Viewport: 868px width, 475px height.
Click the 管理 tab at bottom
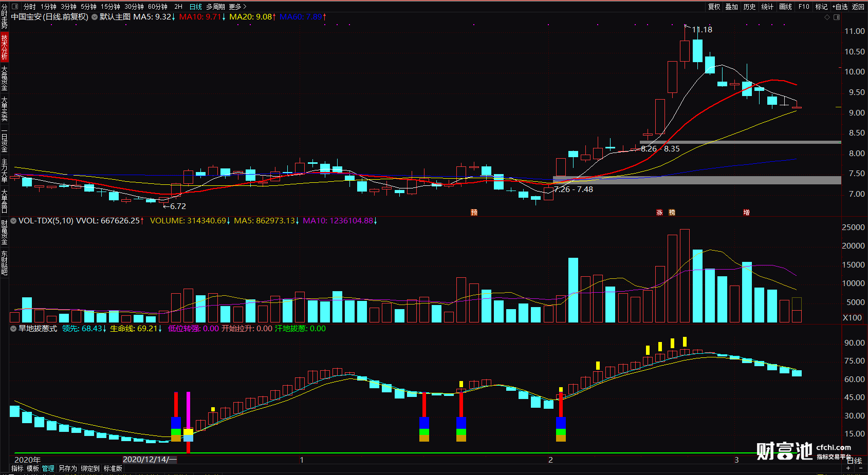point(48,468)
